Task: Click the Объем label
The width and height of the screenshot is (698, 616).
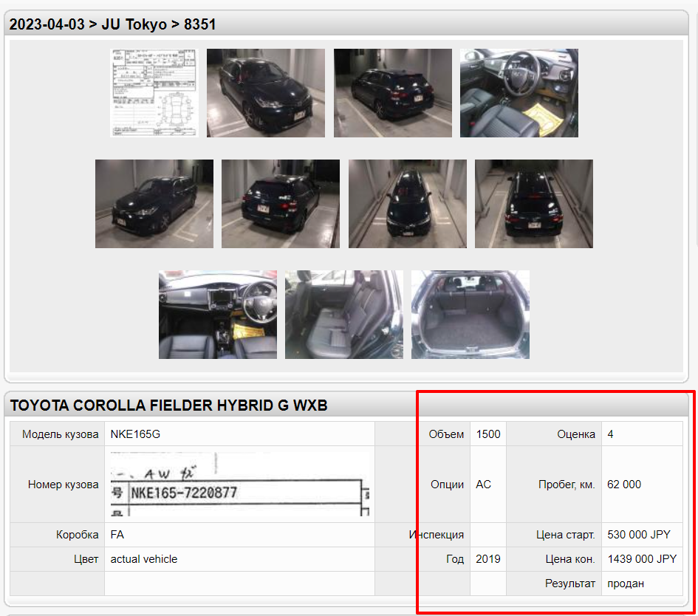Action: [446, 434]
